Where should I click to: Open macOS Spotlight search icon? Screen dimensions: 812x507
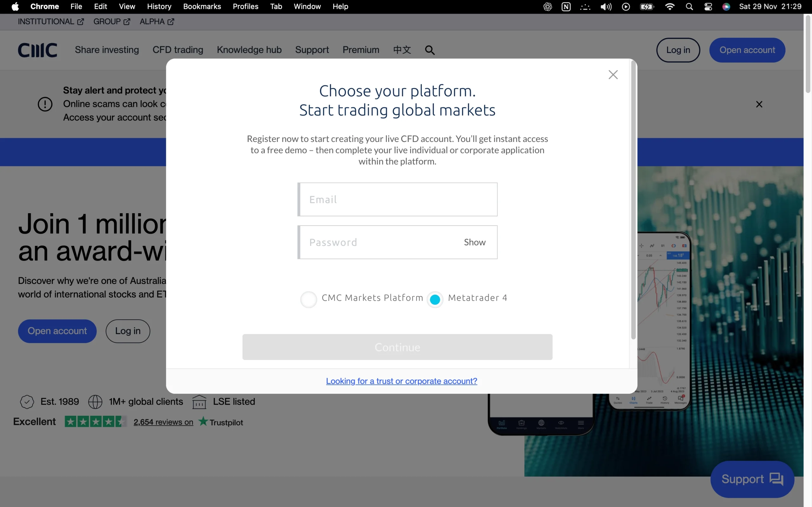[689, 7]
